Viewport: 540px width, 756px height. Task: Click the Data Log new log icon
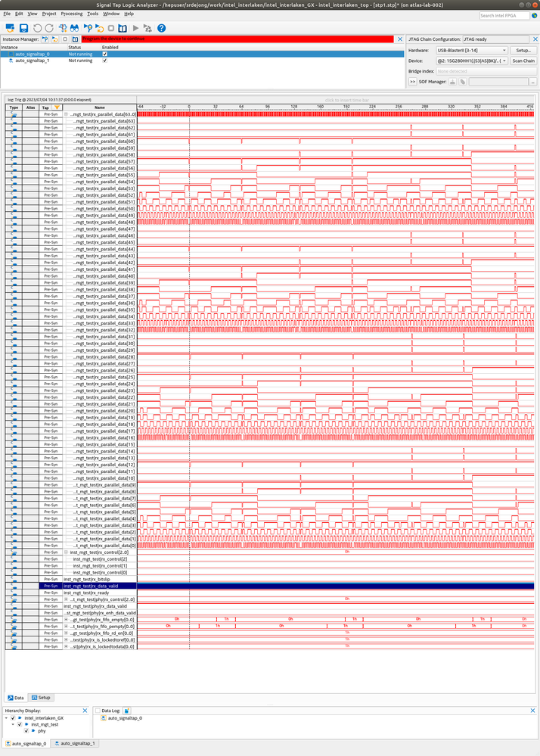coord(127,711)
